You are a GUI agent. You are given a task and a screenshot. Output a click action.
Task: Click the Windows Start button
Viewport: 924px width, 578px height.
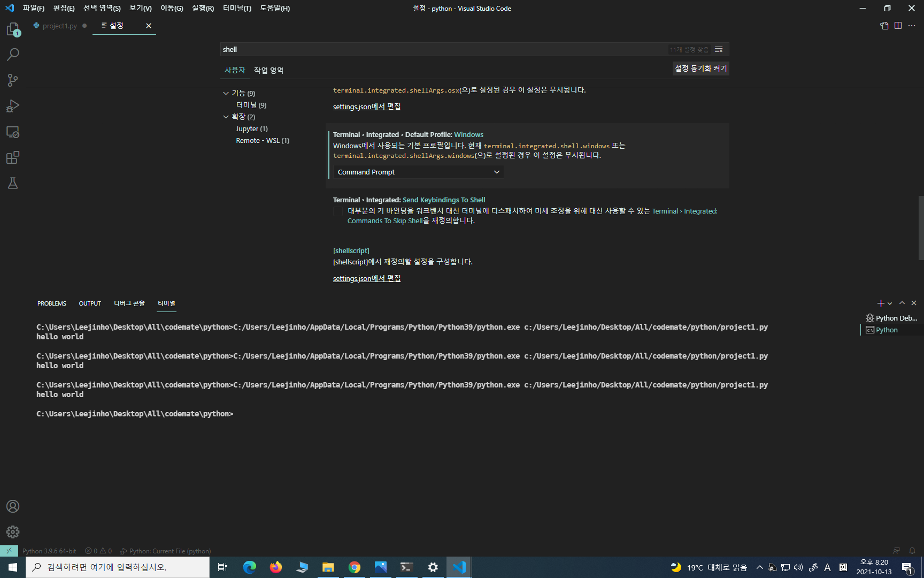(13, 567)
